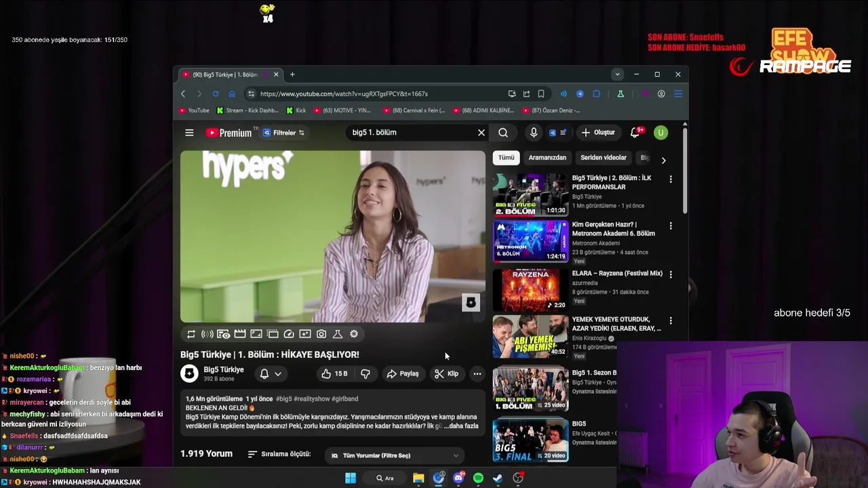Image resolution: width=868 pixels, height=488 pixels.
Task: Open options menu for the ELARA video
Action: click(x=671, y=274)
